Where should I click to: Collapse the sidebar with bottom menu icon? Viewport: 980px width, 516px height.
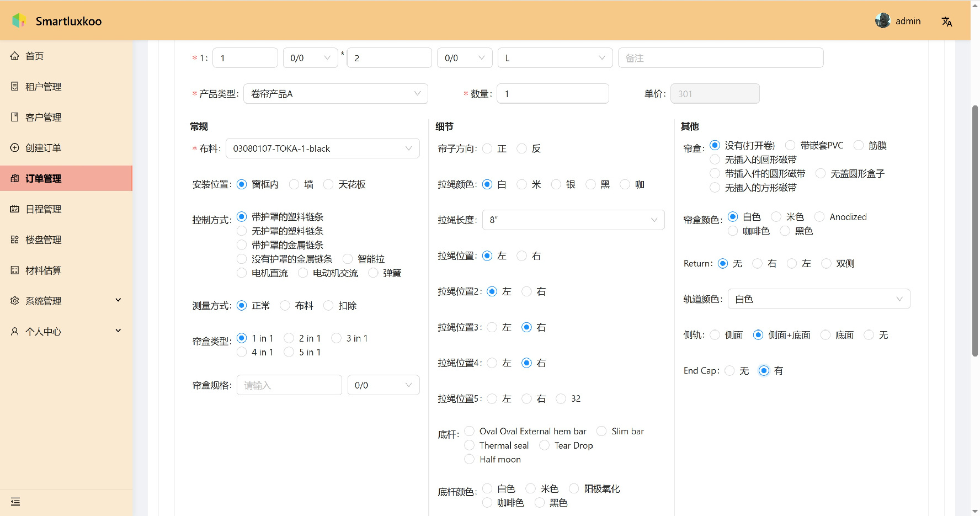(15, 502)
